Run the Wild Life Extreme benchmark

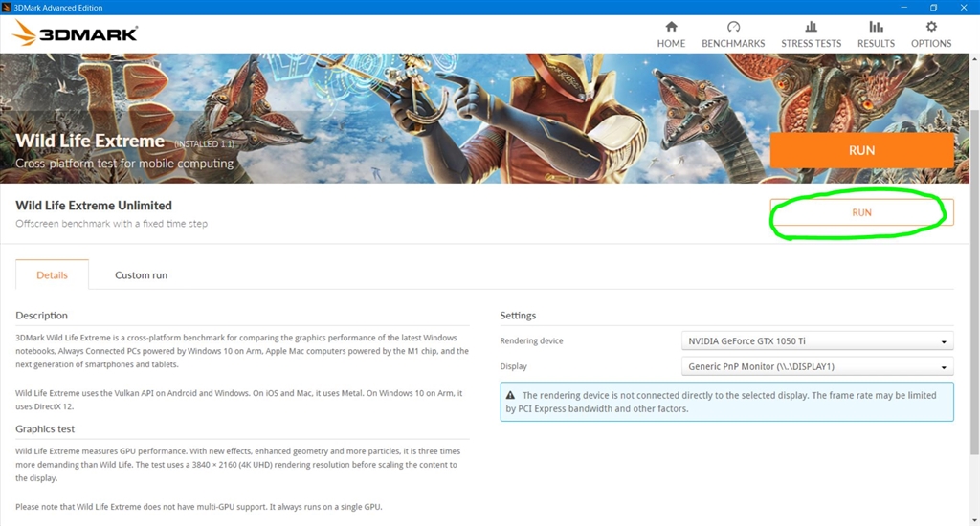pos(861,150)
